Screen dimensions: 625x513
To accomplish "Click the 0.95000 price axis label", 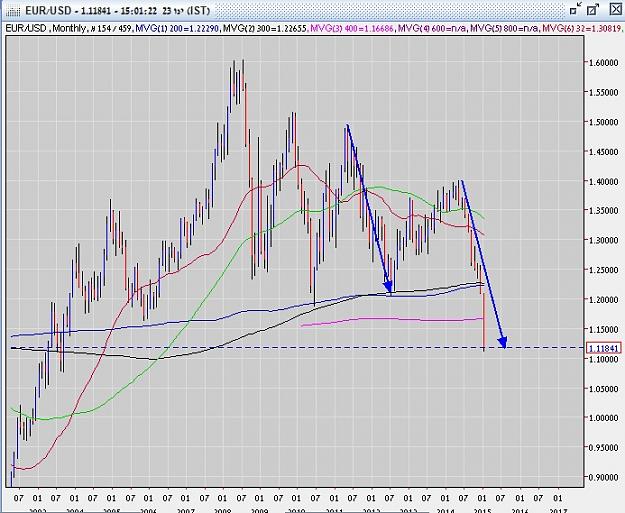I will [x=603, y=447].
